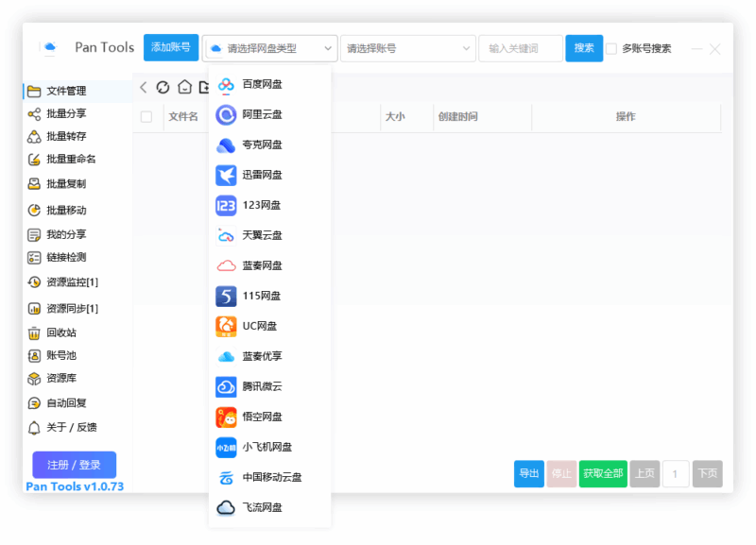The height and width of the screenshot is (545, 756).
Task: Click the 添加账号 button
Action: tap(171, 47)
